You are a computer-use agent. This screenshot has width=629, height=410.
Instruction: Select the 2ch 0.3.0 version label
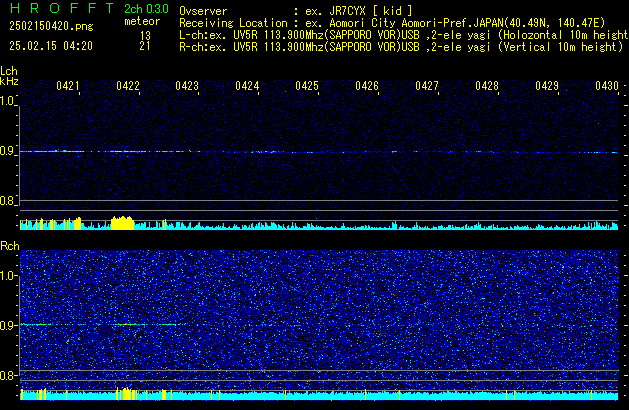(x=146, y=9)
